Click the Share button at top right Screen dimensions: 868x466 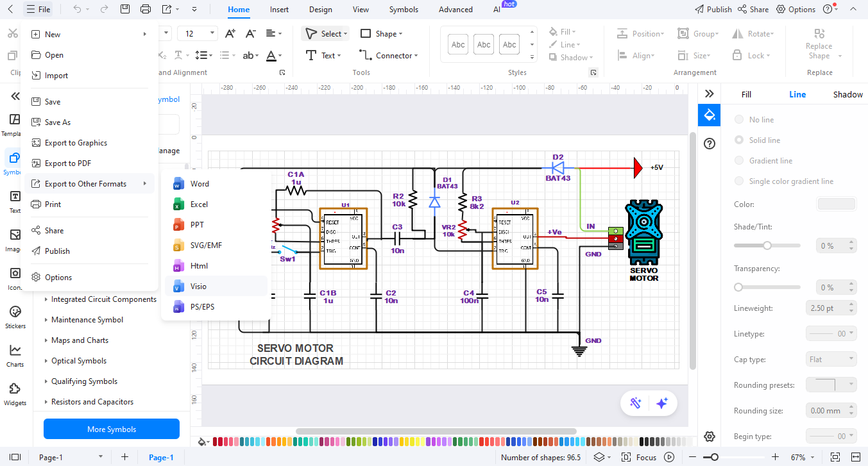[x=753, y=10]
